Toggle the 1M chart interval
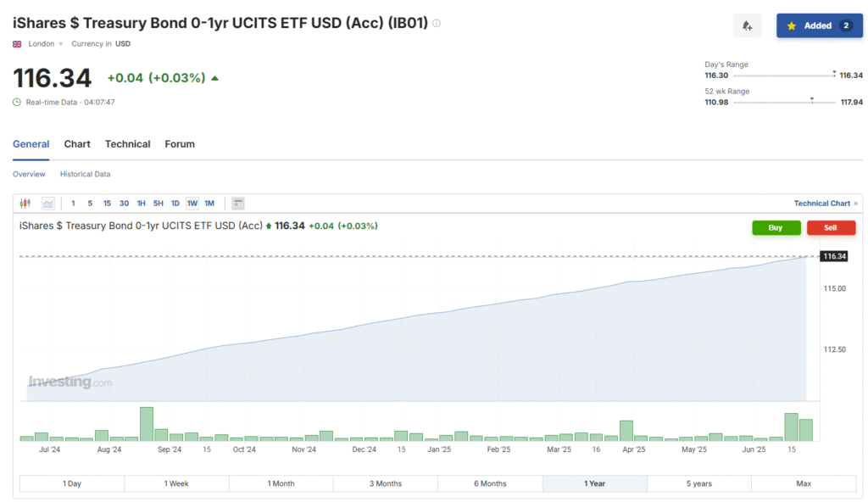Viewport: 868px width, 502px height. [209, 204]
